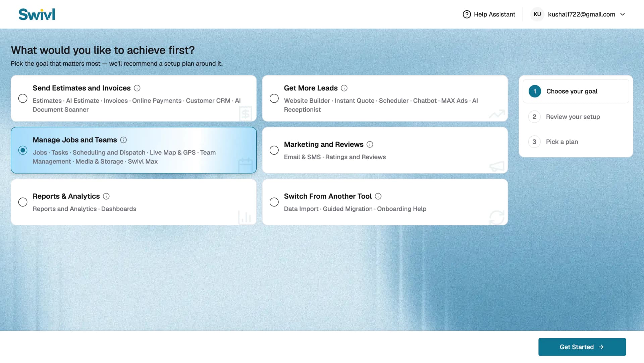Click the Jobs · Tasks · Scheduling description text

[x=124, y=157]
